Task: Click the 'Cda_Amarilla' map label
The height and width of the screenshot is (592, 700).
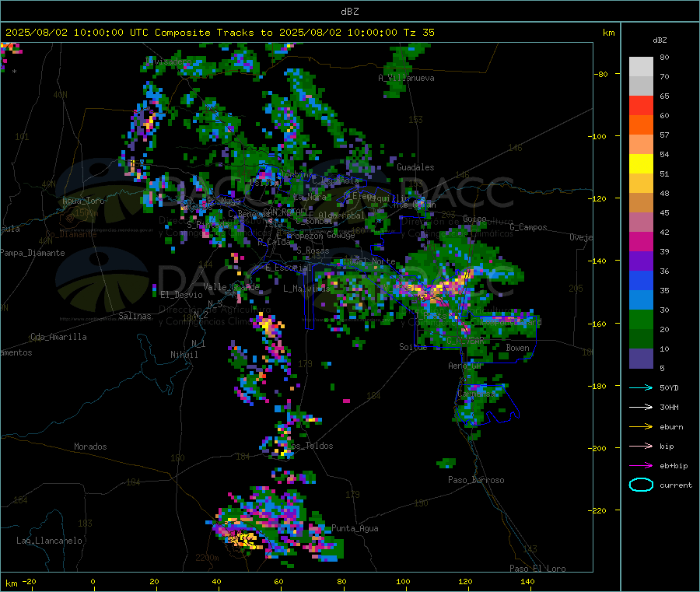Action: (x=58, y=337)
